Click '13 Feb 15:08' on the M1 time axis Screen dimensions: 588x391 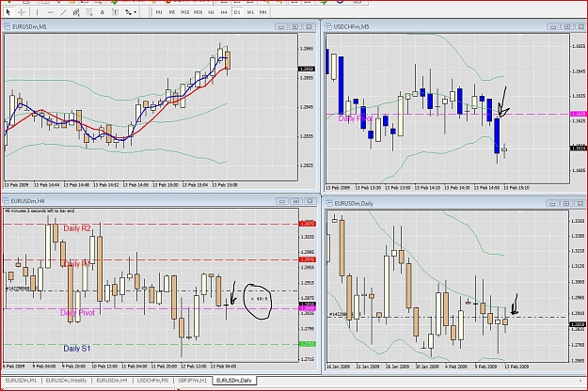pos(225,185)
